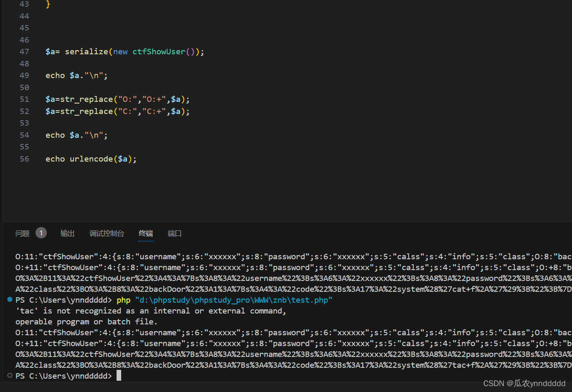This screenshot has height=392, width=572.
Task: Open the 输出 (Output) panel tab
Action: 67,233
